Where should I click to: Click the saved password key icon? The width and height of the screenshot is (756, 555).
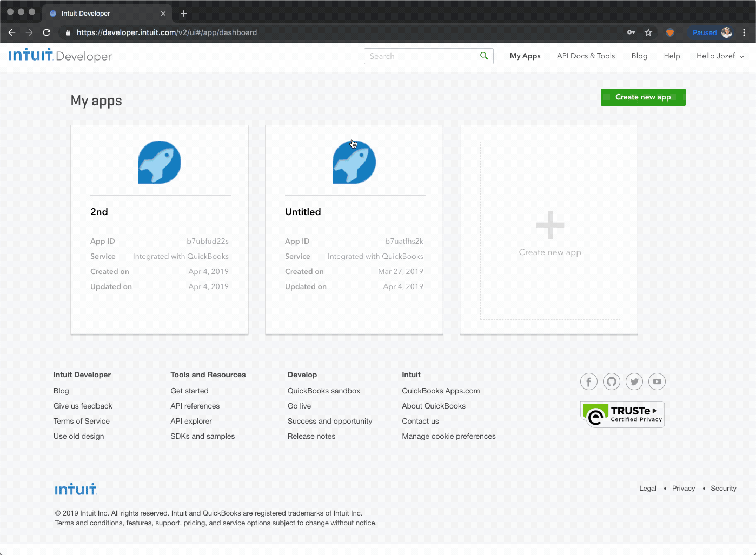[631, 32]
